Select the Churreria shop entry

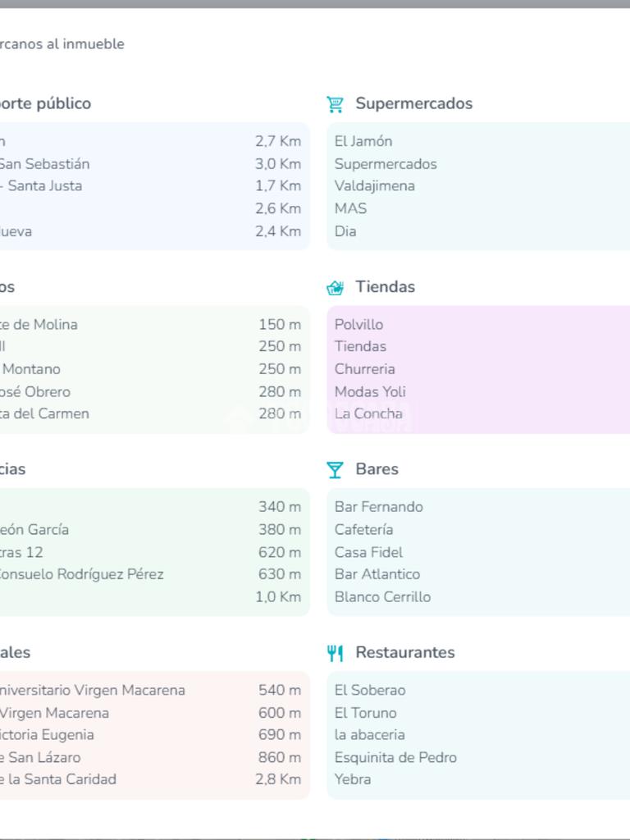point(364,369)
